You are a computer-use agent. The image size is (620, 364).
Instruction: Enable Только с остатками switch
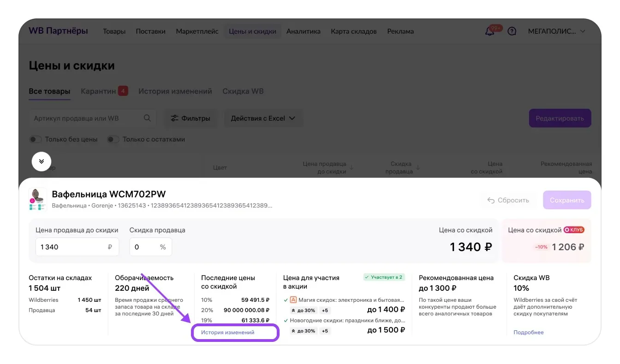[113, 139]
